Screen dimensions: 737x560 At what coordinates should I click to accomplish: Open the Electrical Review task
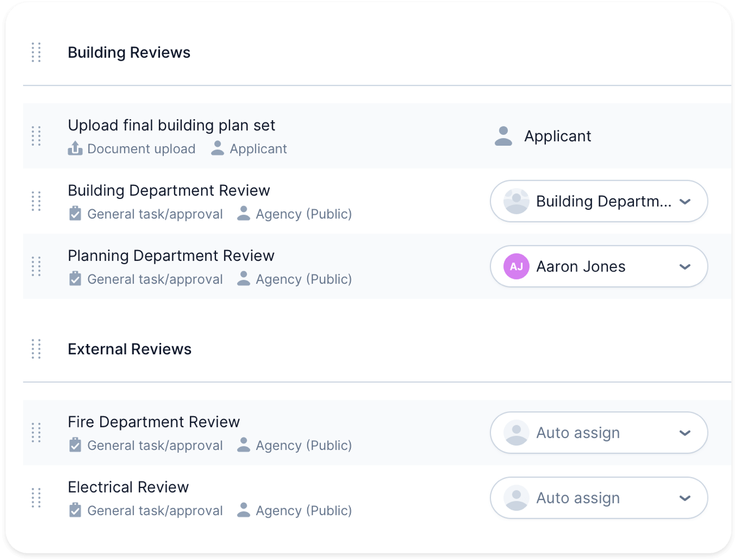click(128, 487)
